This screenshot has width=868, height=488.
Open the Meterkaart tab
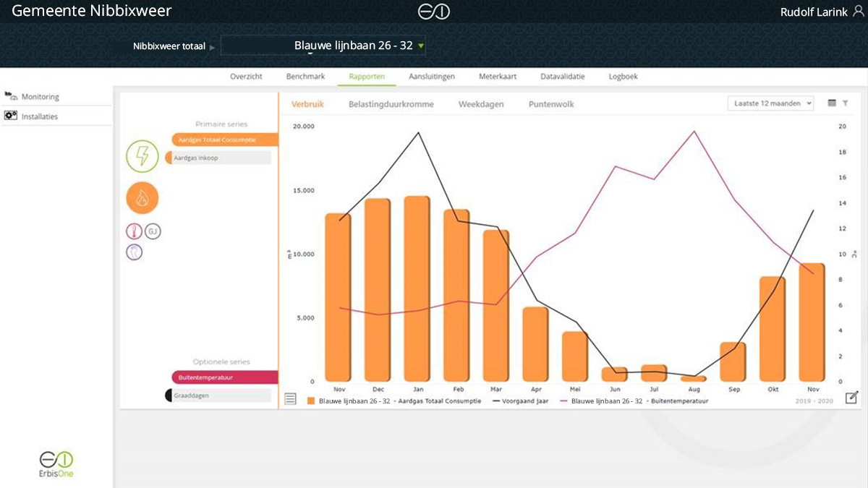(x=498, y=76)
